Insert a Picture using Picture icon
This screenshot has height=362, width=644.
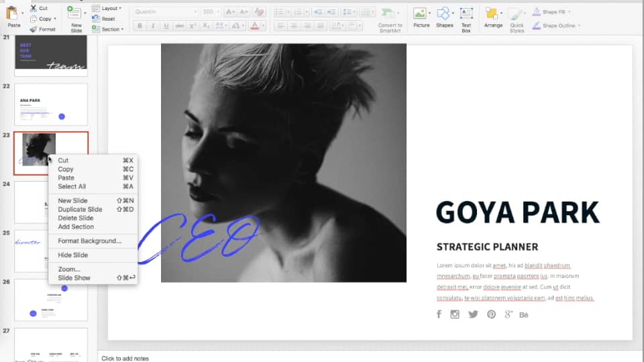(x=419, y=13)
